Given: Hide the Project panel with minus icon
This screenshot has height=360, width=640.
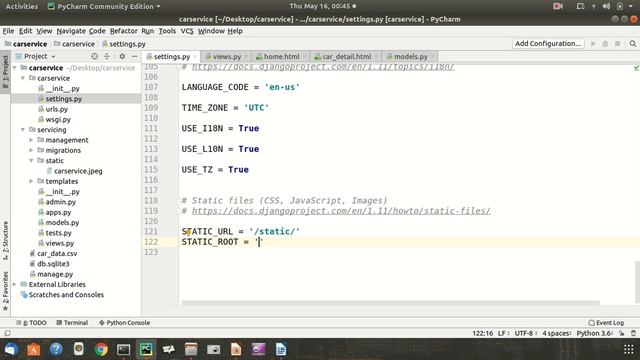Looking at the screenshot, I should 134,56.
